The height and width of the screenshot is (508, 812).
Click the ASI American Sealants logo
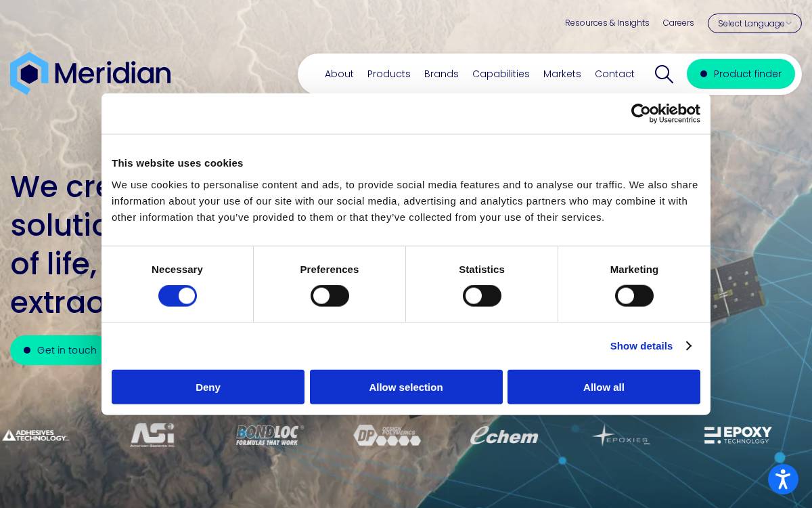point(152,436)
